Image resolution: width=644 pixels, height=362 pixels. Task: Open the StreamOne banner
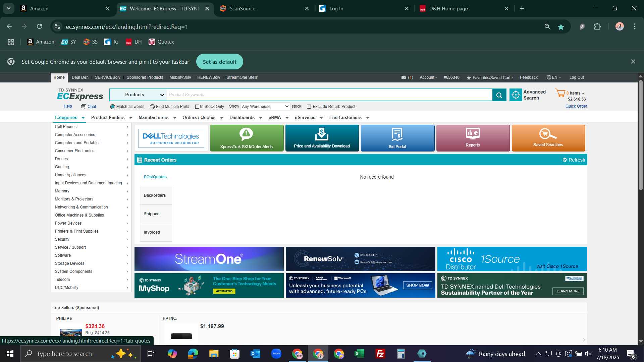[x=209, y=259]
